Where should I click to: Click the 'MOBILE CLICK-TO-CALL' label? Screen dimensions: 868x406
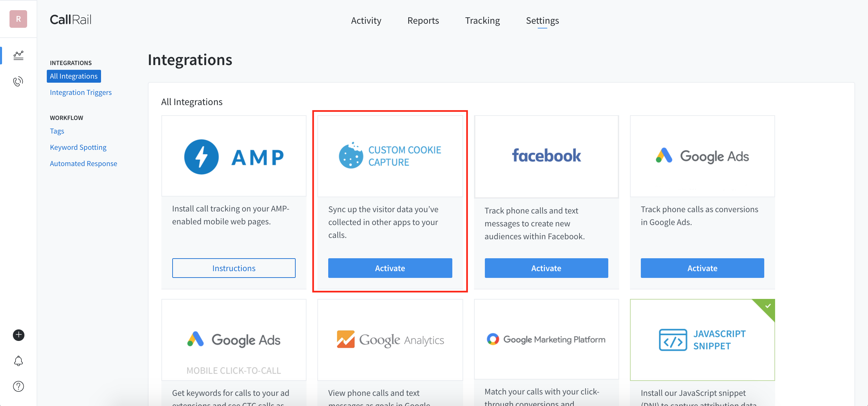(x=234, y=371)
